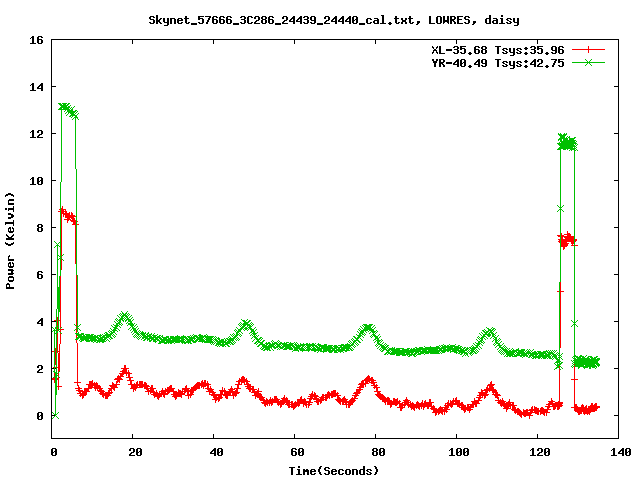Click the red calibration plateau near 8.5 Kelvin
Screen dimensions: 640x480
68,216
